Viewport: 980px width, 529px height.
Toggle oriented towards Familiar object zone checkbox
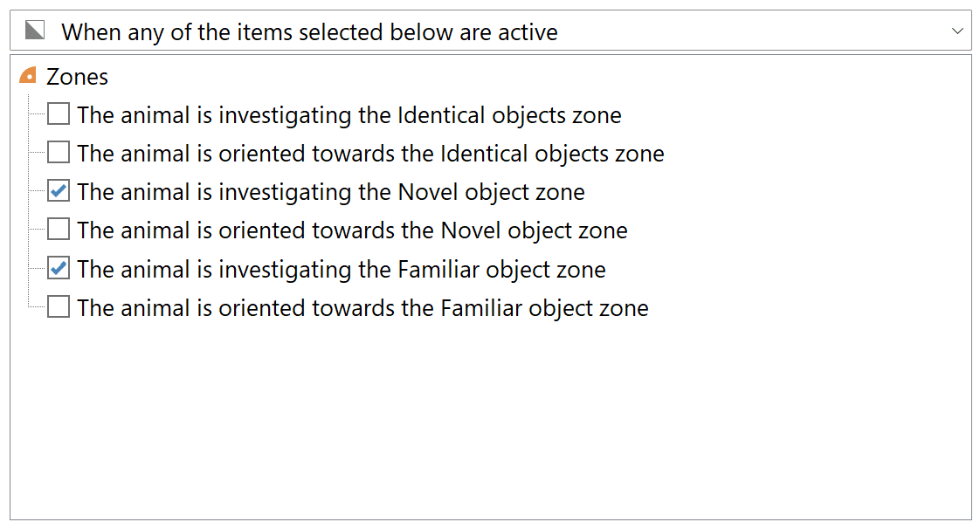tap(59, 306)
